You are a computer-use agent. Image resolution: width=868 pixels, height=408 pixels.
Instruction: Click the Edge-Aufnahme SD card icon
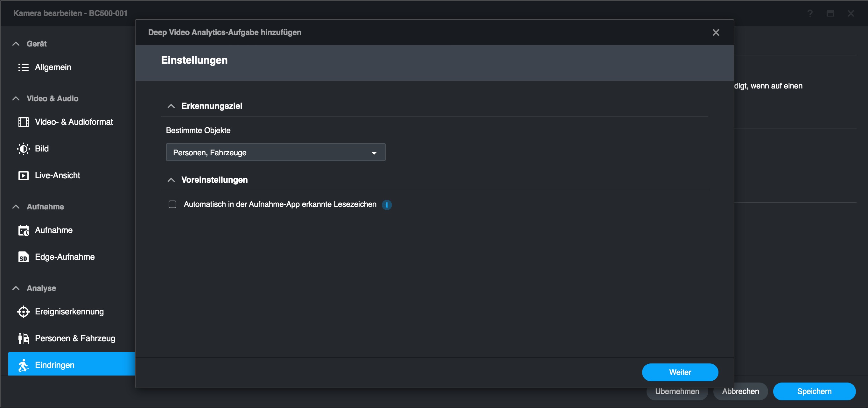[23, 257]
